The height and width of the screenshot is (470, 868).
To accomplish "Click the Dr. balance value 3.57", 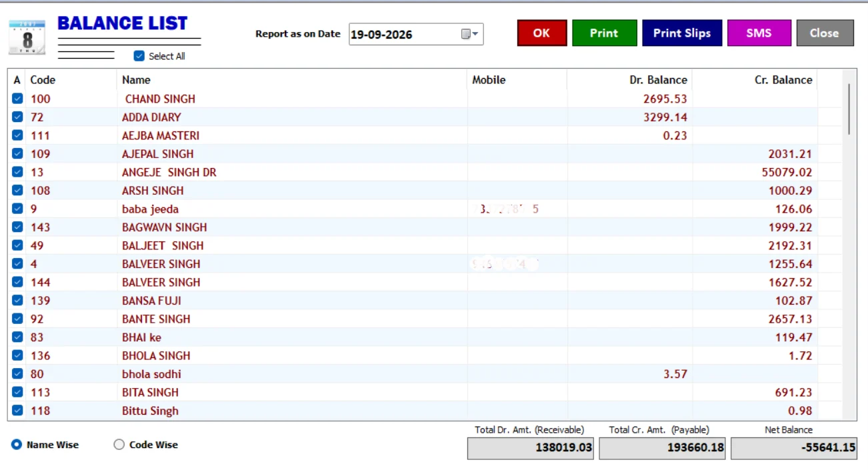I will 675,373.
